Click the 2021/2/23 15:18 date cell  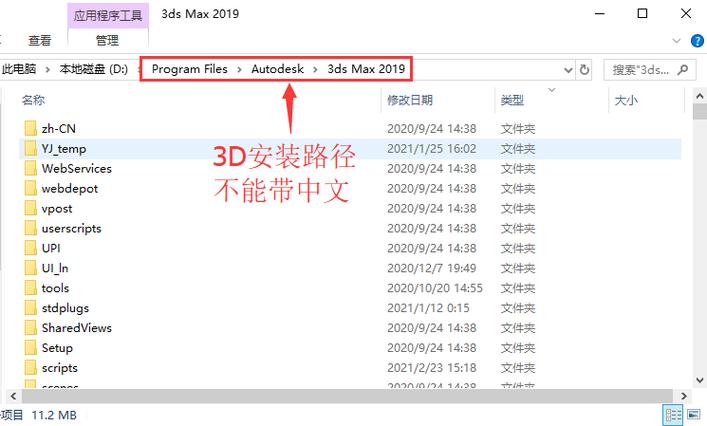tap(432, 368)
